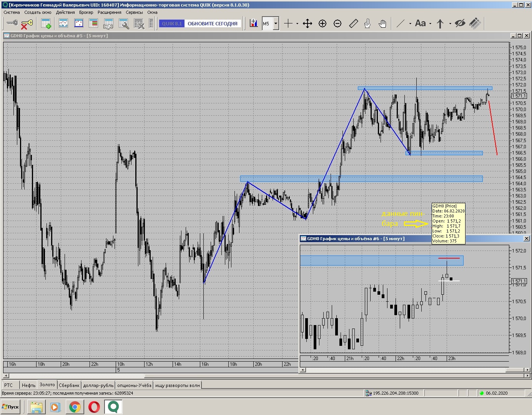Click chart #5 horizontal scrollbar left arrow
The height and width of the screenshot is (415, 532).
pyautogui.click(x=5, y=375)
